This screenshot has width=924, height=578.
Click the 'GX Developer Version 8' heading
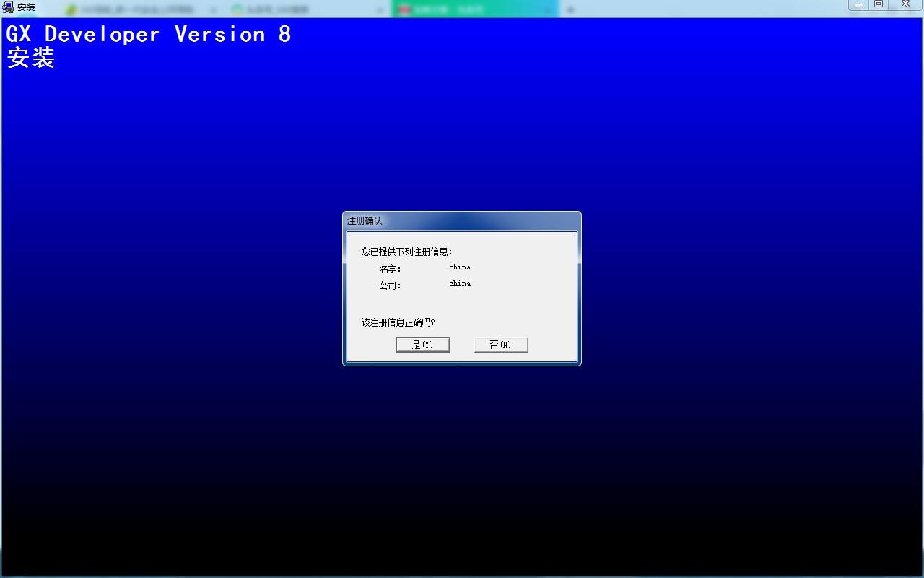point(149,35)
